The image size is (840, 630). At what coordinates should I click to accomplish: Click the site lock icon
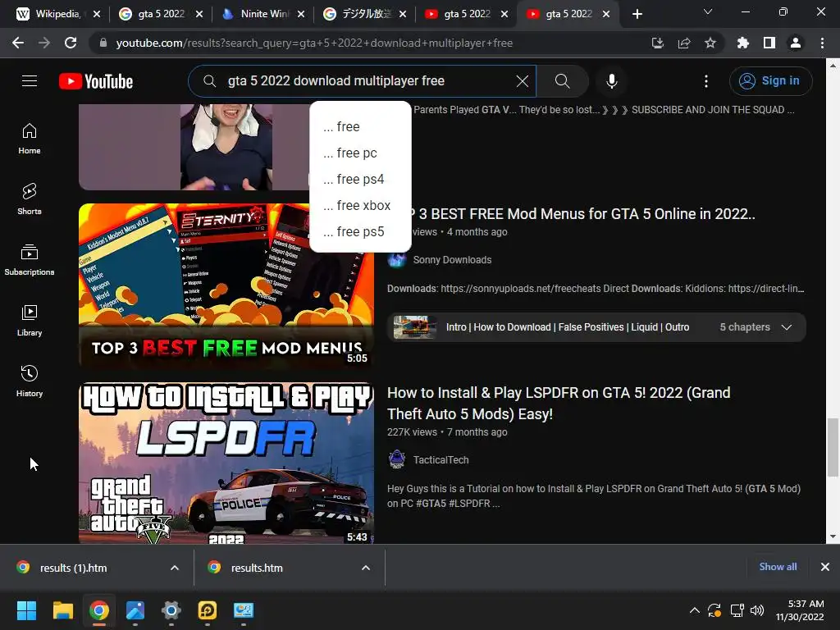click(103, 43)
